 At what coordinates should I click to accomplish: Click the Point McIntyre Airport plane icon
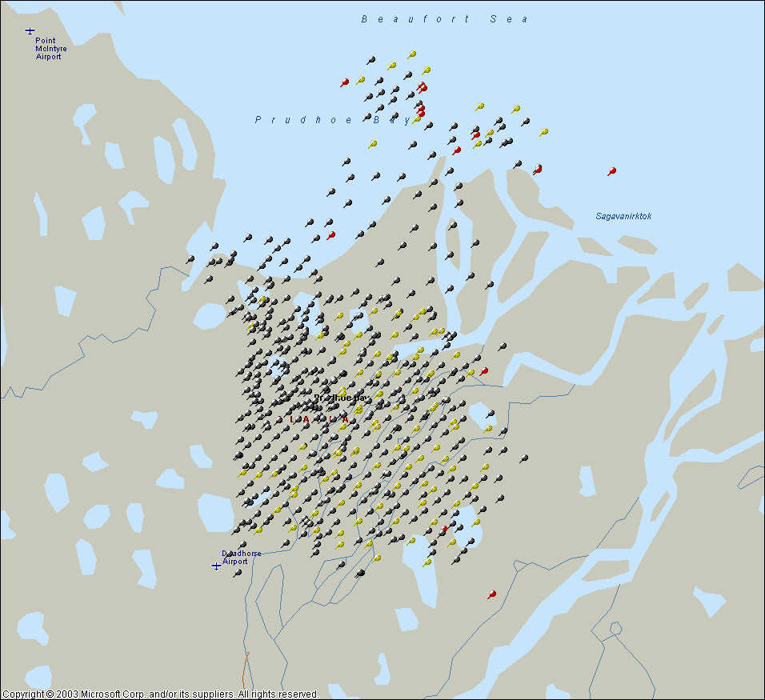pos(30,31)
